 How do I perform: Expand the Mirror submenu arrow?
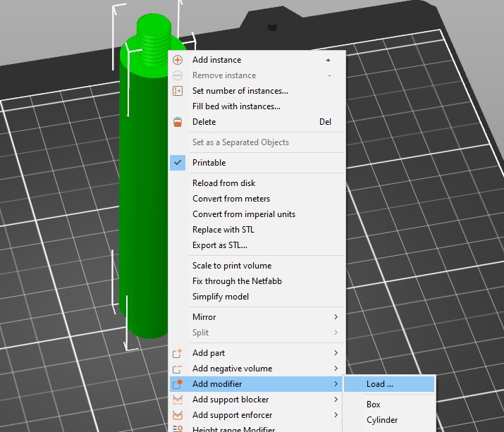tap(336, 317)
